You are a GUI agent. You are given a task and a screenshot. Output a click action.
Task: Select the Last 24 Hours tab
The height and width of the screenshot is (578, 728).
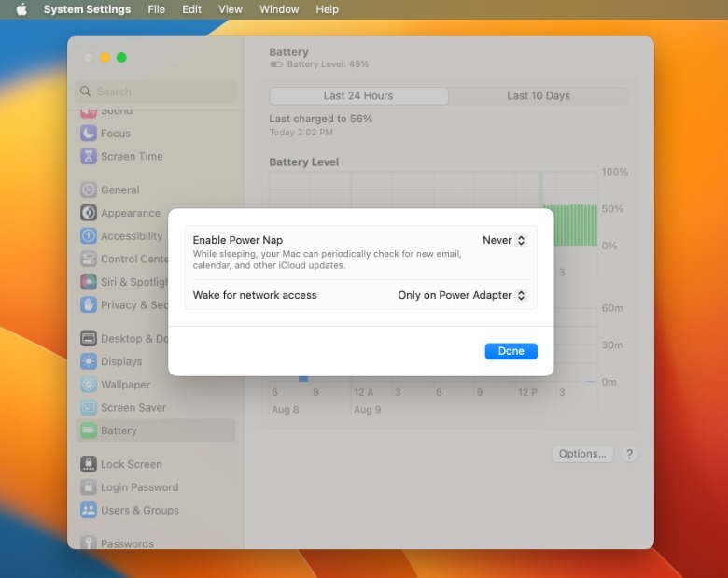[358, 96]
